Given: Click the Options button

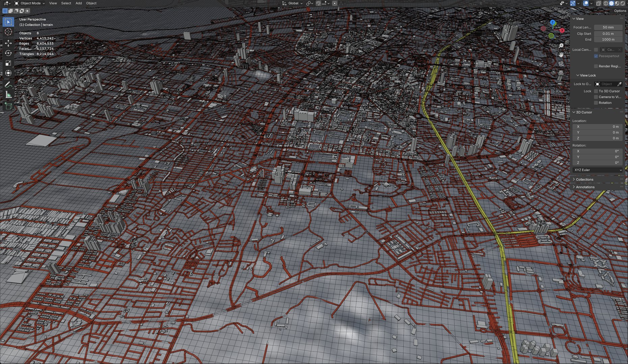Looking at the screenshot, I should pyautogui.click(x=620, y=11).
